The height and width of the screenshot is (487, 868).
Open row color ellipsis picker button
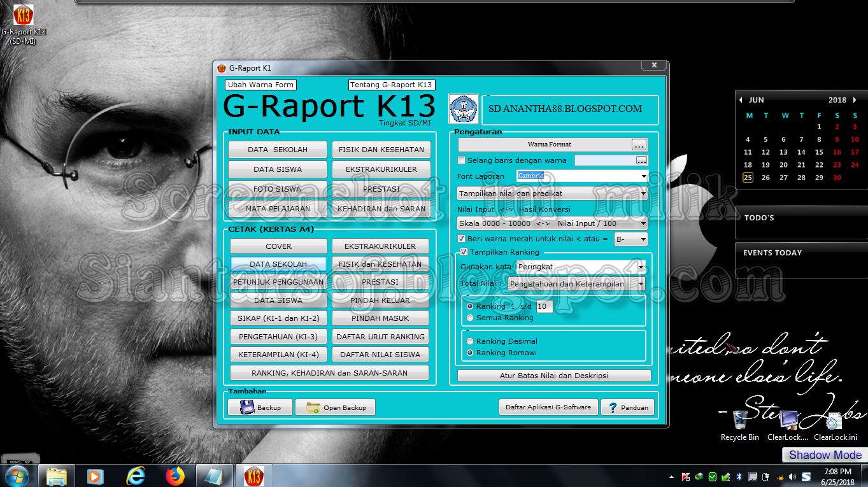(641, 160)
